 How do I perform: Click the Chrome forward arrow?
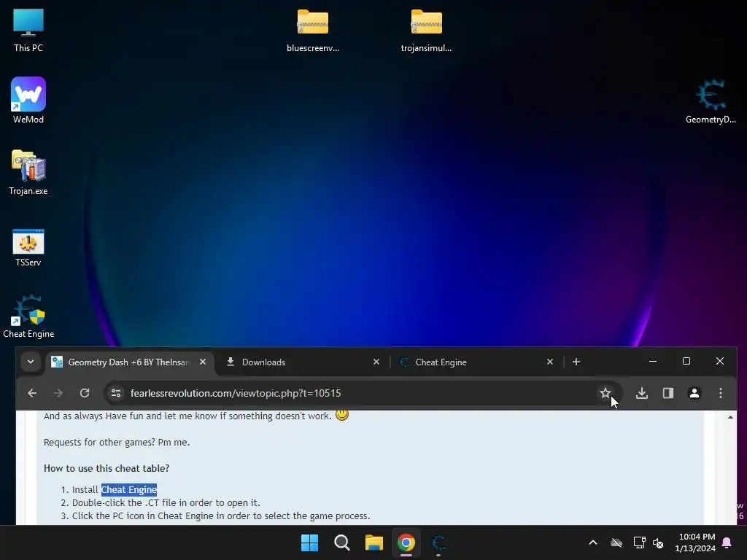tap(58, 393)
